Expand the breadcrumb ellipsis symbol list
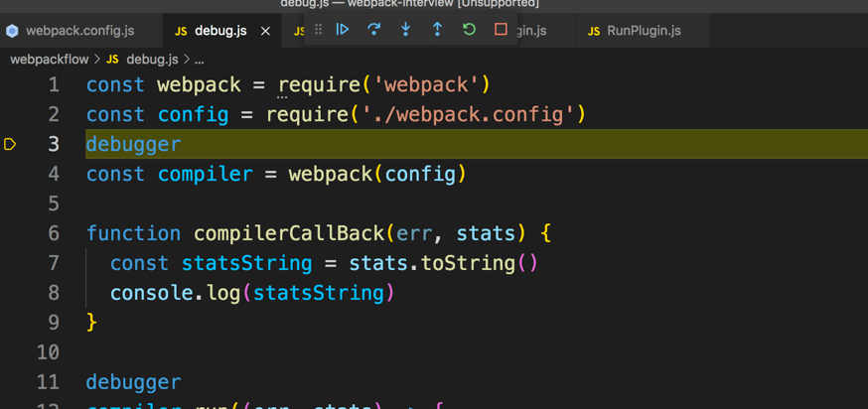This screenshot has width=868, height=409. click(199, 60)
